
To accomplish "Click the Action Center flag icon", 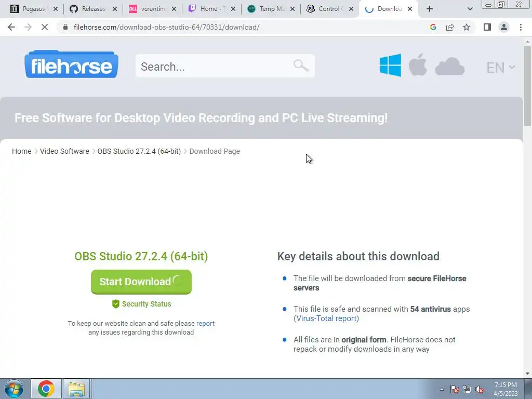I will (x=455, y=389).
